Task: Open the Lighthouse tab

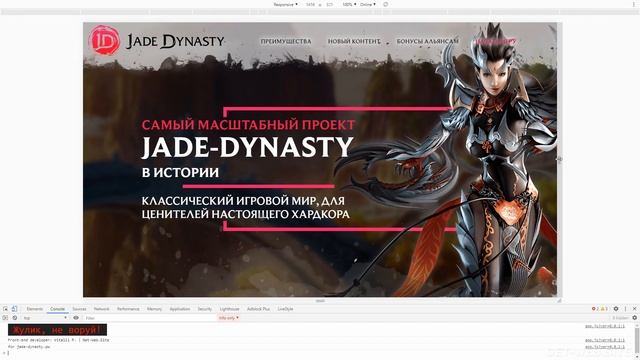Action: pos(229,309)
